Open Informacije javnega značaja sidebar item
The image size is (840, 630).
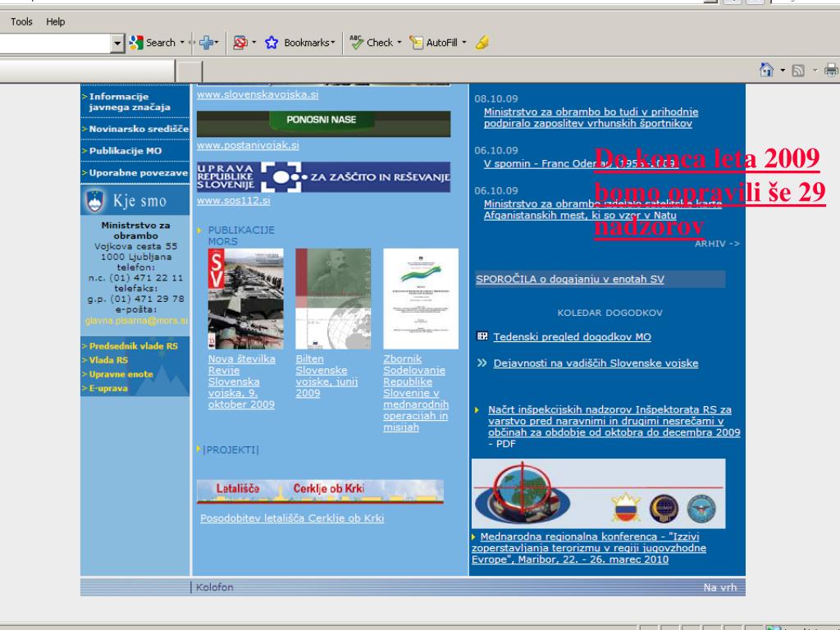tap(130, 102)
